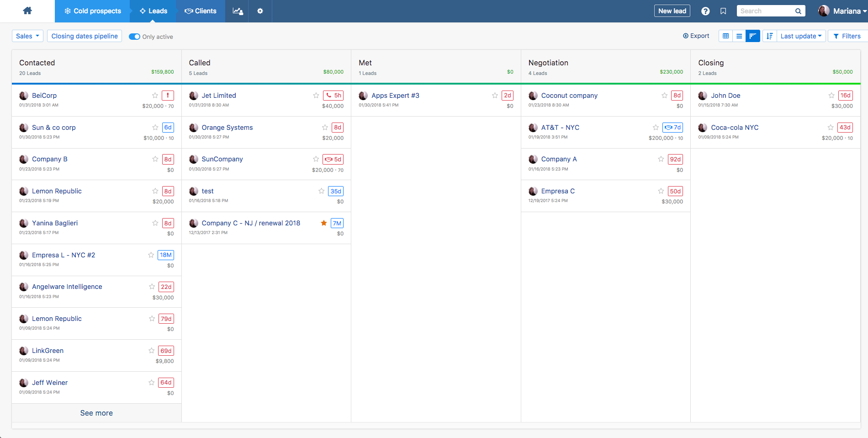Toggle the Only active switch
Screen dimensions: 868x438
pos(134,37)
